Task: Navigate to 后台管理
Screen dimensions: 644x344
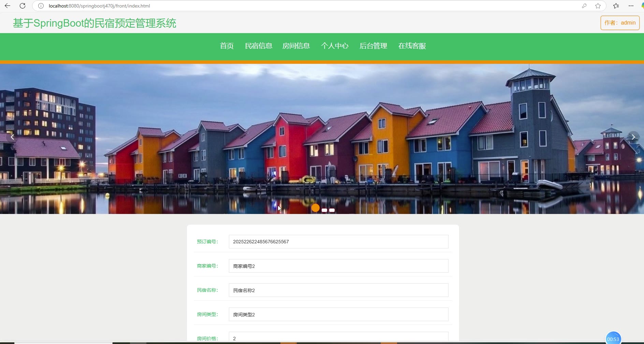Action: pos(373,46)
